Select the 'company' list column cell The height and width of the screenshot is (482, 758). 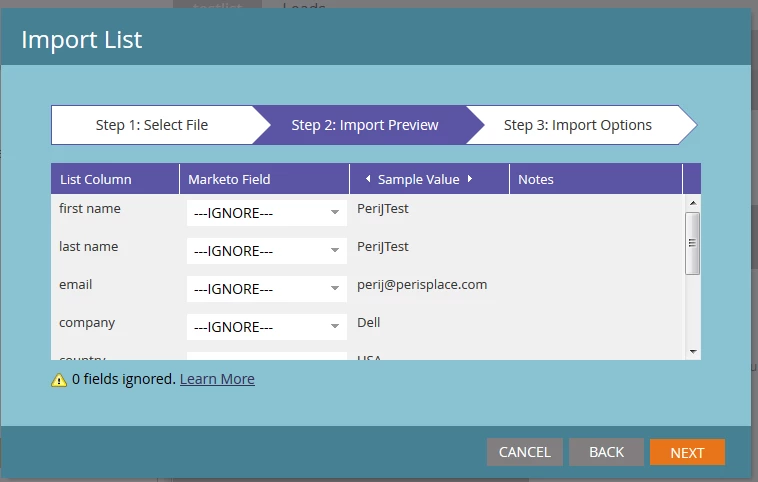click(x=87, y=323)
